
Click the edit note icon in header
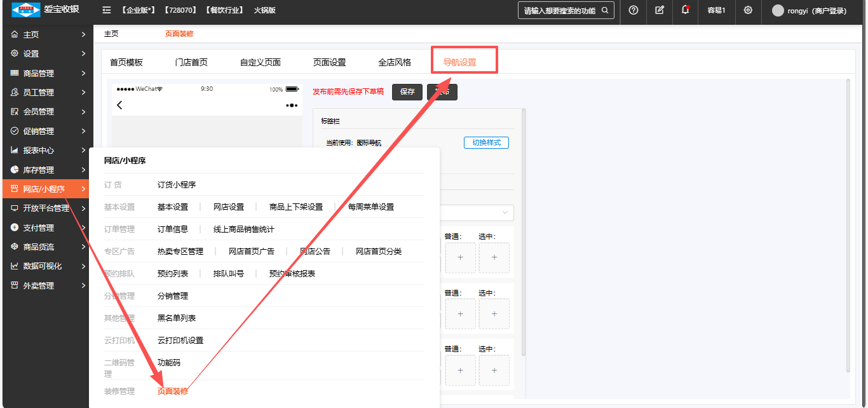tap(660, 10)
